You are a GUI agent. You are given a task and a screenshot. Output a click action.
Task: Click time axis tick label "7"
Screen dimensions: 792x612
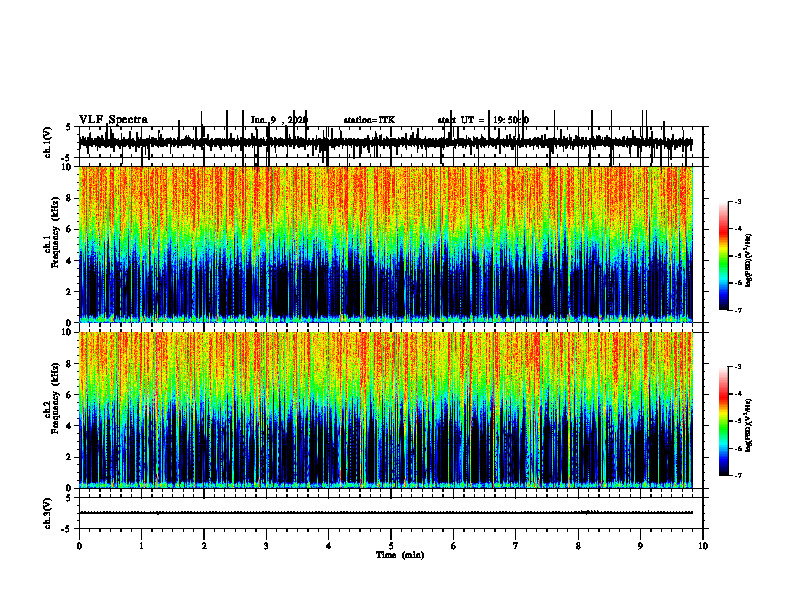tap(516, 546)
